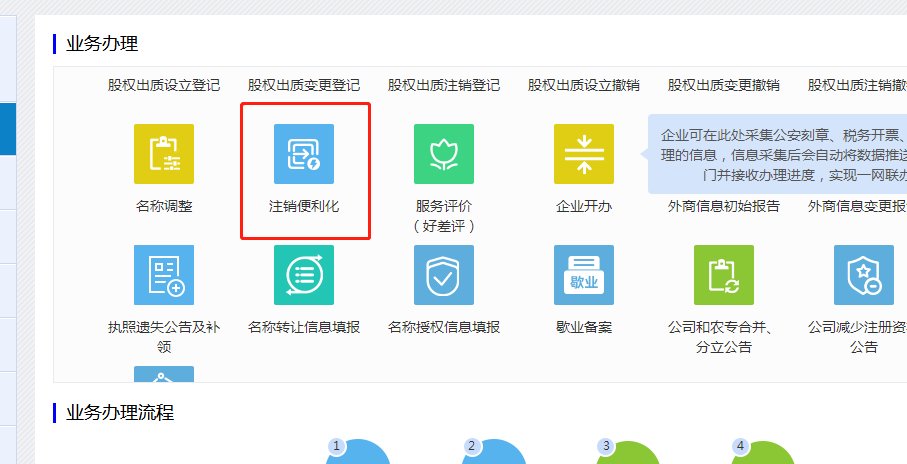Click 股权出质变更登记 link
The image size is (907, 464).
[304, 86]
